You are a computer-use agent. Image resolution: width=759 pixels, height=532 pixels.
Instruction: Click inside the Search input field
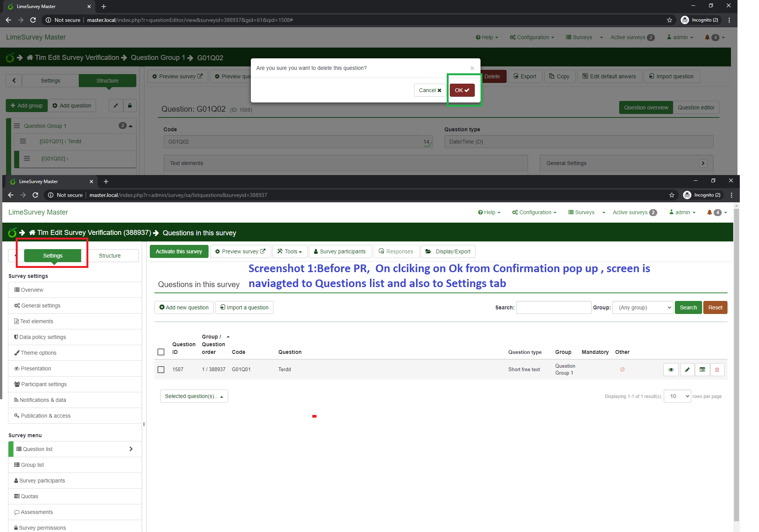(x=553, y=307)
